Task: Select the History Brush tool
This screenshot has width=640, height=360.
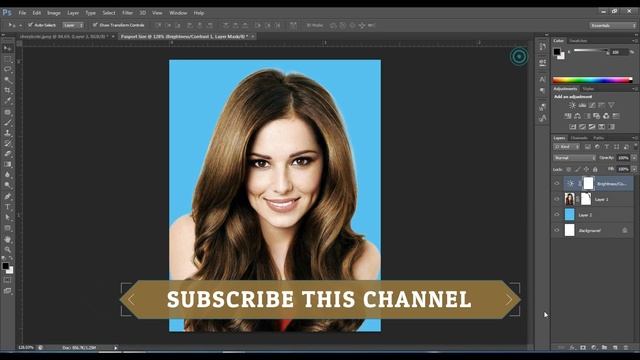Action: 7,143
